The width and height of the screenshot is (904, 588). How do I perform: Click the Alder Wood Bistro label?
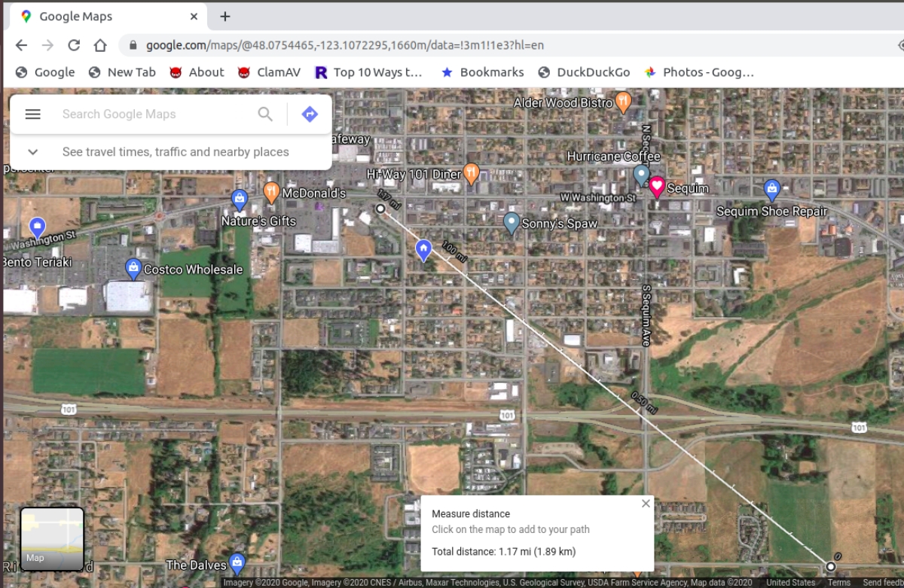click(563, 102)
